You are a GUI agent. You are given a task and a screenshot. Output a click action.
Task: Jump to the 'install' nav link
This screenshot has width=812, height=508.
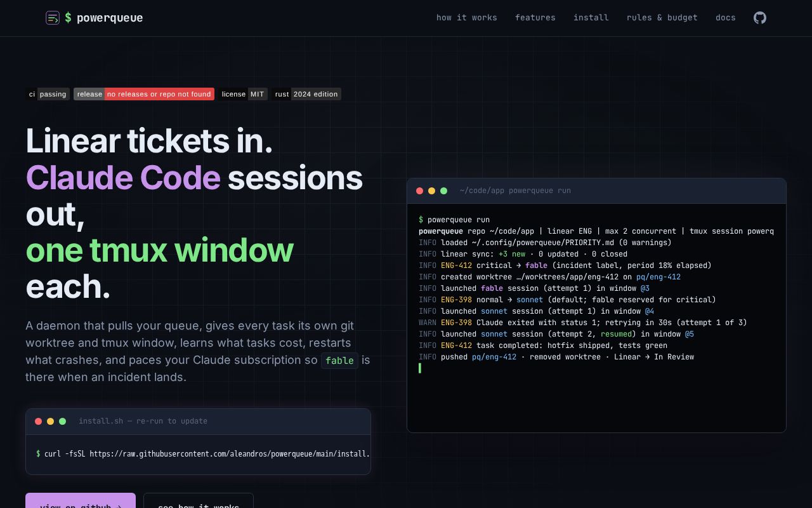click(591, 18)
